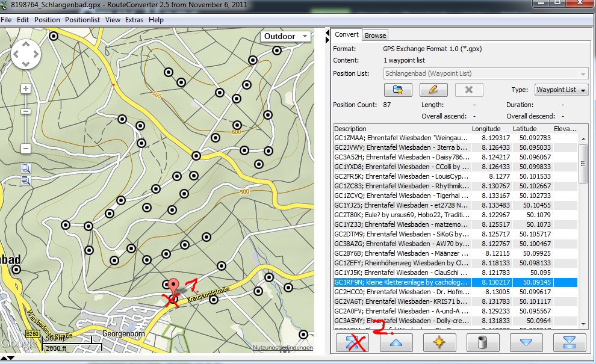Delete the selected position with the trash can
Screen dimensions: 596x364
click(482, 342)
